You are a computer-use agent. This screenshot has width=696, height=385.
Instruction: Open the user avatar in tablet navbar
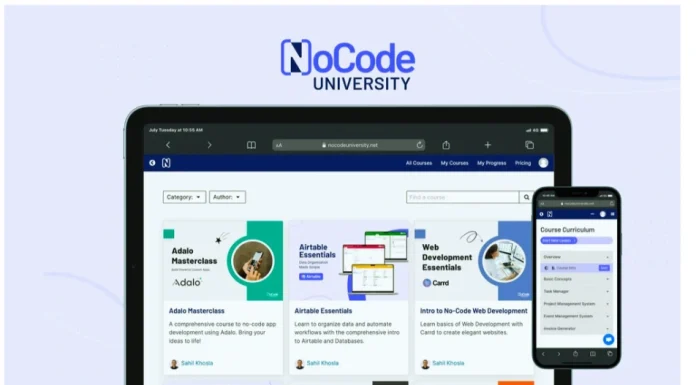pyautogui.click(x=543, y=163)
